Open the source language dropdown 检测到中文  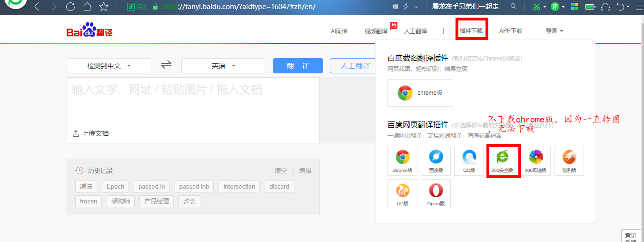[109, 66]
